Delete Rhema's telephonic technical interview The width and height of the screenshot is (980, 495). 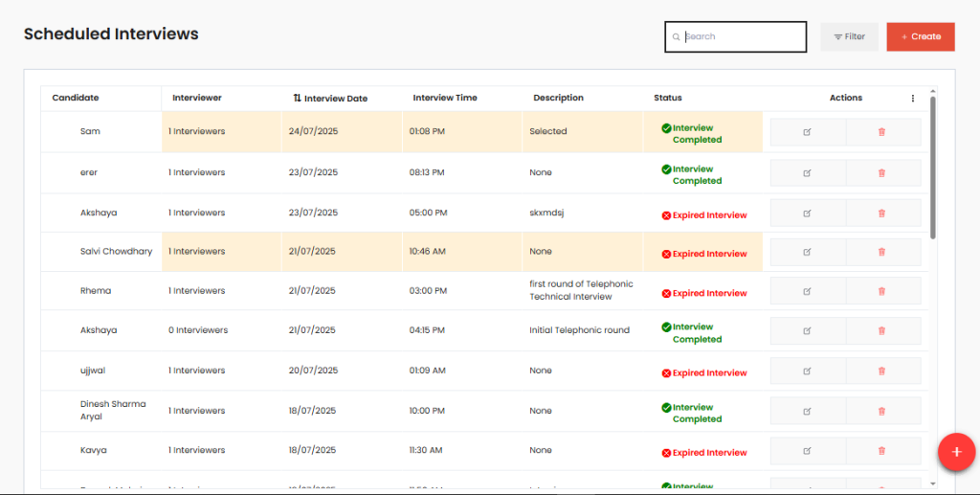[x=881, y=291]
